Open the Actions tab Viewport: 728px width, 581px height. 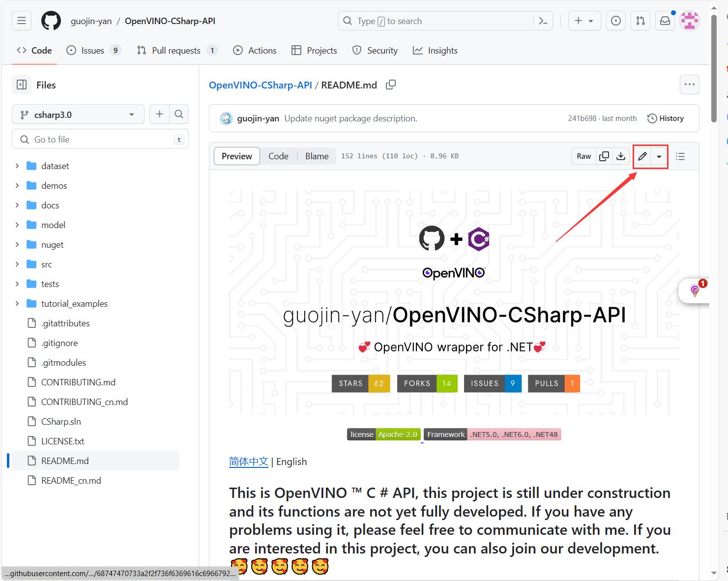point(255,50)
